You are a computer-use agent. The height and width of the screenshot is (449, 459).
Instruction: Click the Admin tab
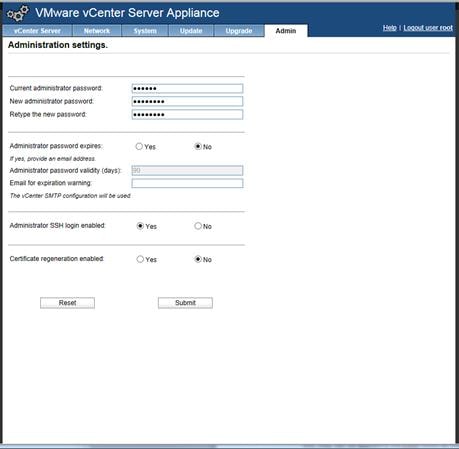pos(286,31)
